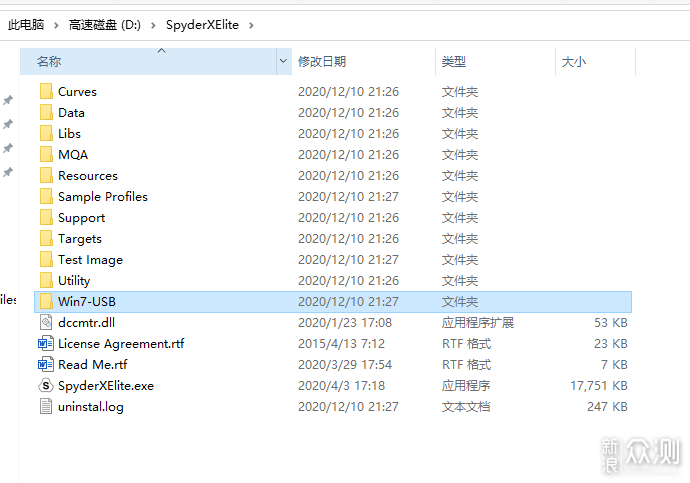Click the Curves folder icon
This screenshot has width=690, height=483.
[46, 91]
